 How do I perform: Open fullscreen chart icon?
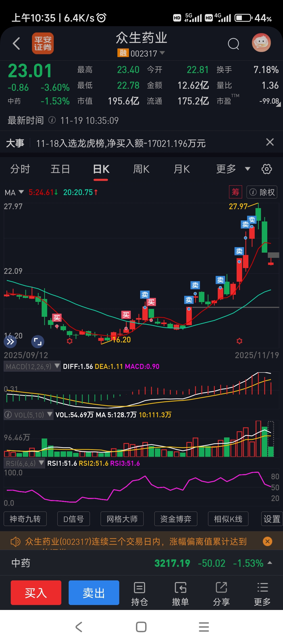point(38,342)
